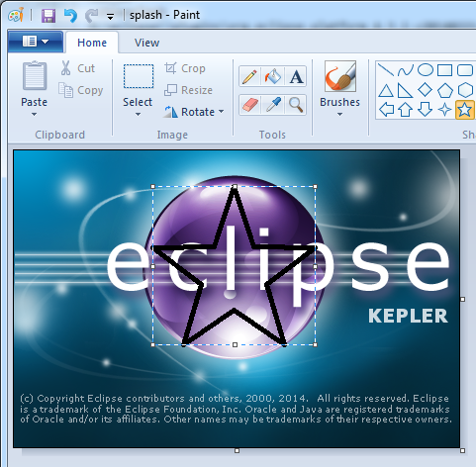Choose the highlighted Five-point star shape

click(x=465, y=110)
